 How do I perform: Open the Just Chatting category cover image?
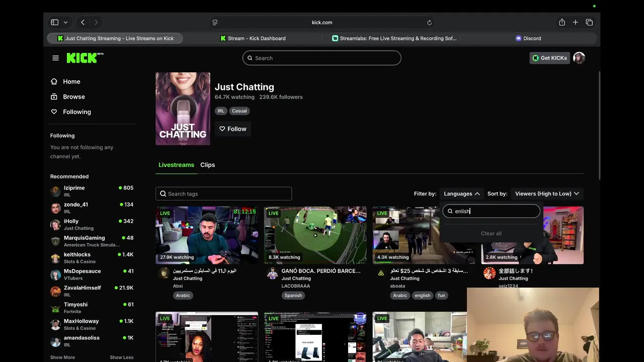coord(183,109)
